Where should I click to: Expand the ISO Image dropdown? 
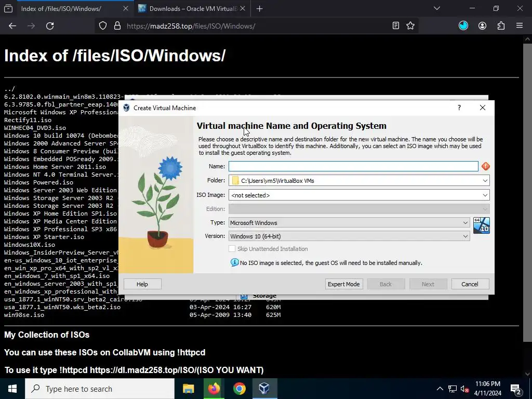(485, 195)
